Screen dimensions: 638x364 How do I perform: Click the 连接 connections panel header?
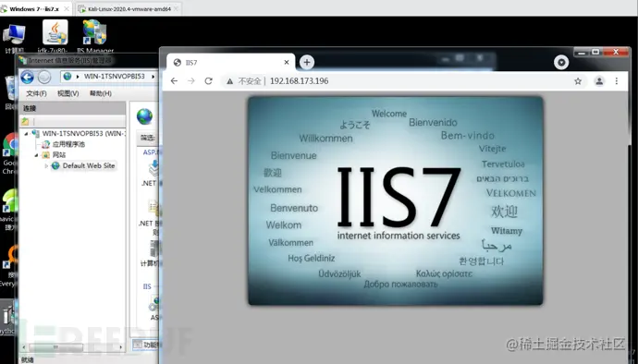click(x=72, y=108)
